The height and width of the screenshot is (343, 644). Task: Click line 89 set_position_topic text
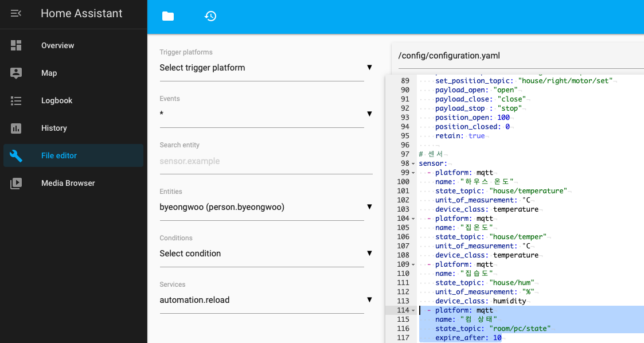(x=524, y=81)
